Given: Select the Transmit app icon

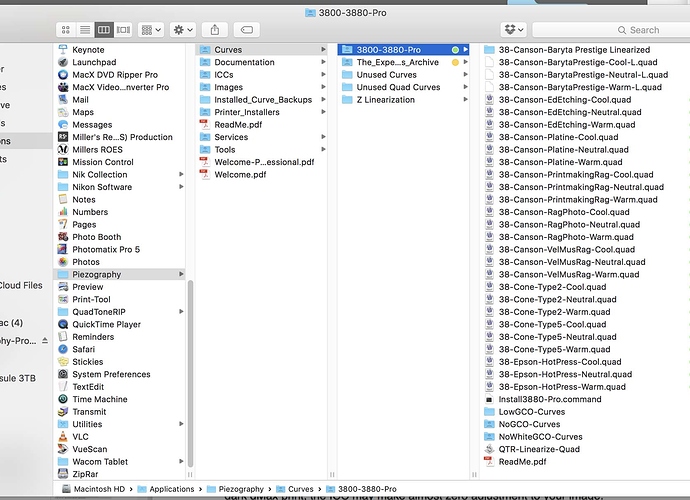Looking at the screenshot, I should pyautogui.click(x=63, y=412).
